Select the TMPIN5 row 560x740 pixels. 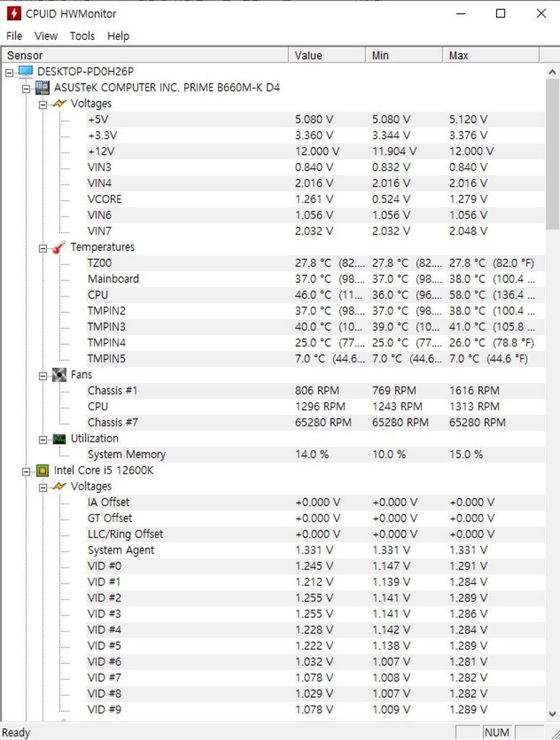pyautogui.click(x=315, y=358)
